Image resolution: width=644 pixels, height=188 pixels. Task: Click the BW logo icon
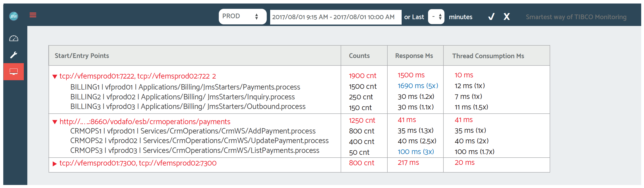[x=14, y=16]
